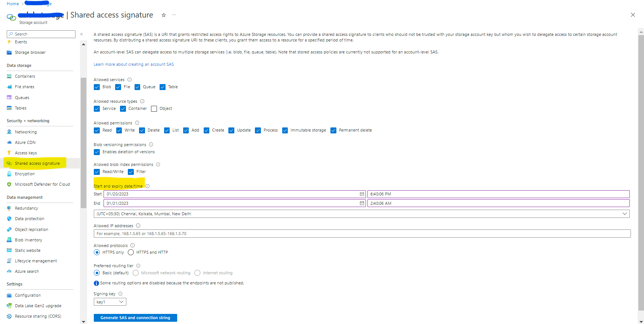Click the Microsoft Defender shield icon
The width and height of the screenshot is (644, 324).
(9, 184)
